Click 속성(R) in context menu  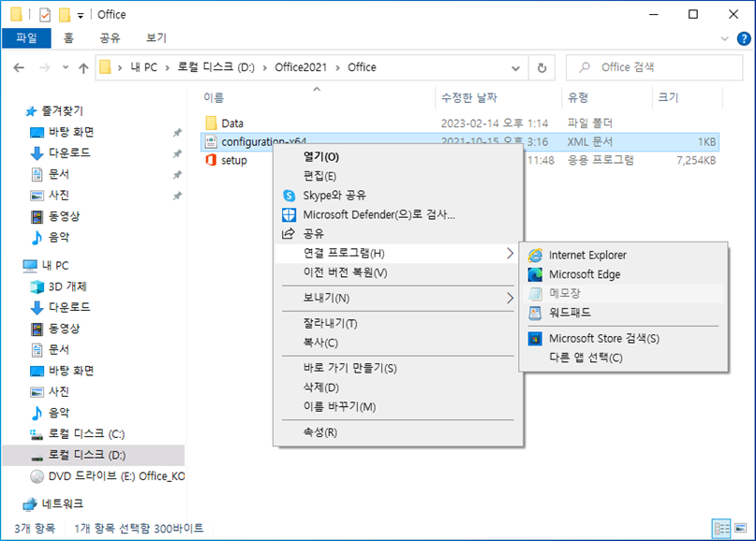(398, 432)
